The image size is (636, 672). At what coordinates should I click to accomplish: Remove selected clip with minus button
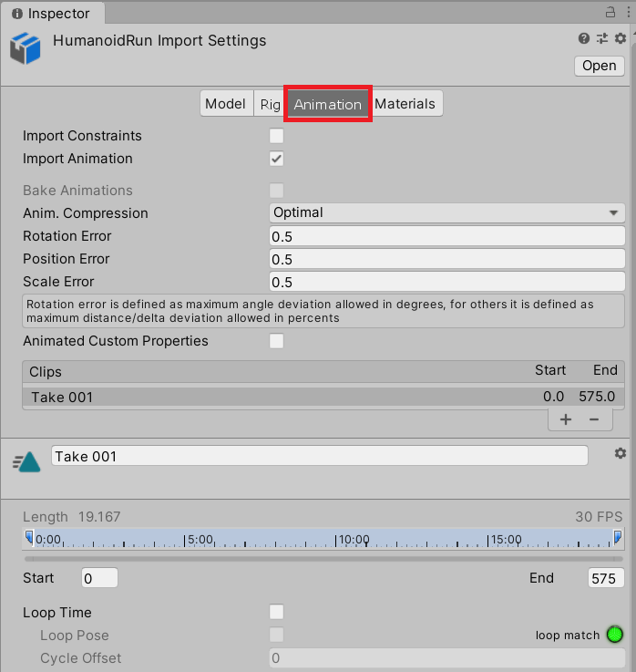click(x=594, y=419)
